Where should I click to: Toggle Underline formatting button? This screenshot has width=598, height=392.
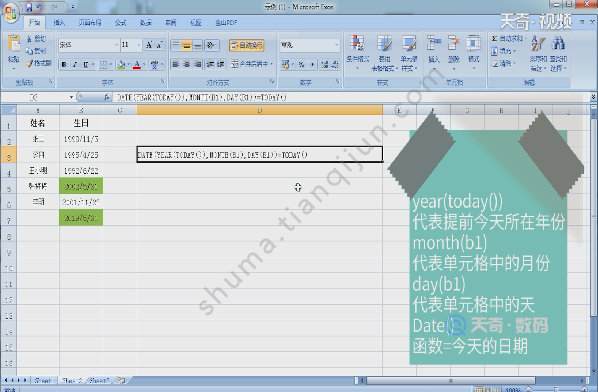click(86, 64)
